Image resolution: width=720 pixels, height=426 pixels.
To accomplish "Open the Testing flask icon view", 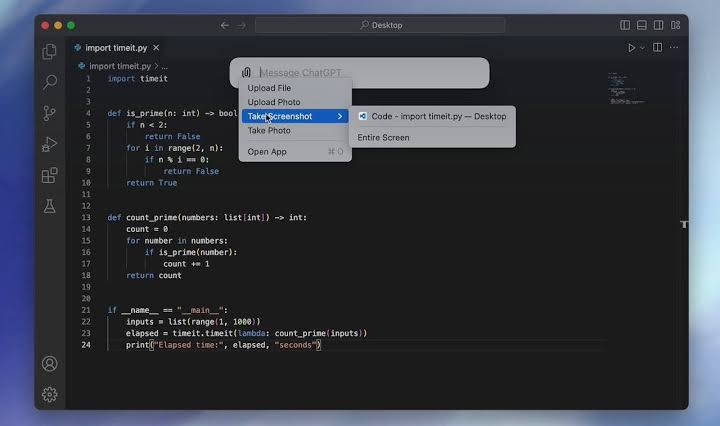I will pos(49,207).
